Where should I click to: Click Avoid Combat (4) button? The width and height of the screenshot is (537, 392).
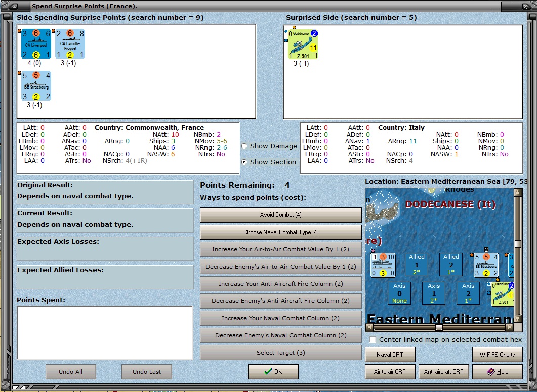tap(280, 215)
